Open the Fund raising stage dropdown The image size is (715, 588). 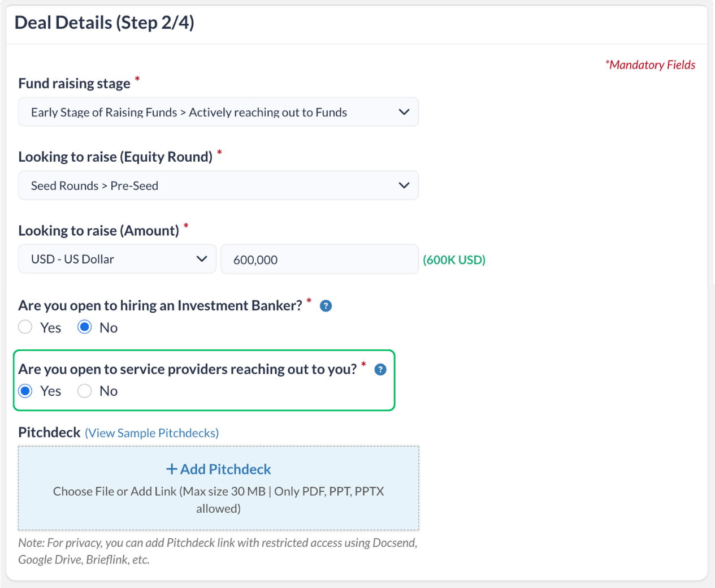tap(218, 112)
